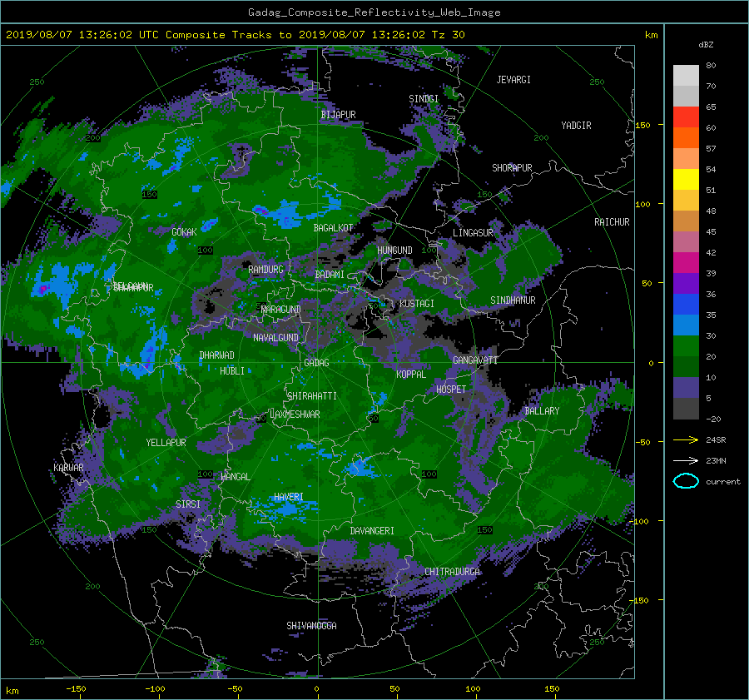Screen dimensions: 749x700
Task: Click the LINGASUR city label
Action: pos(473,233)
